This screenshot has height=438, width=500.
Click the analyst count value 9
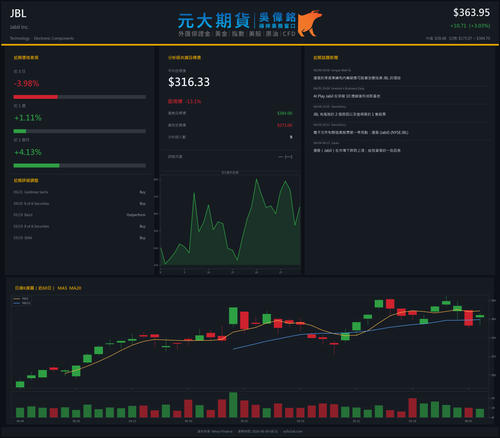[x=291, y=137]
